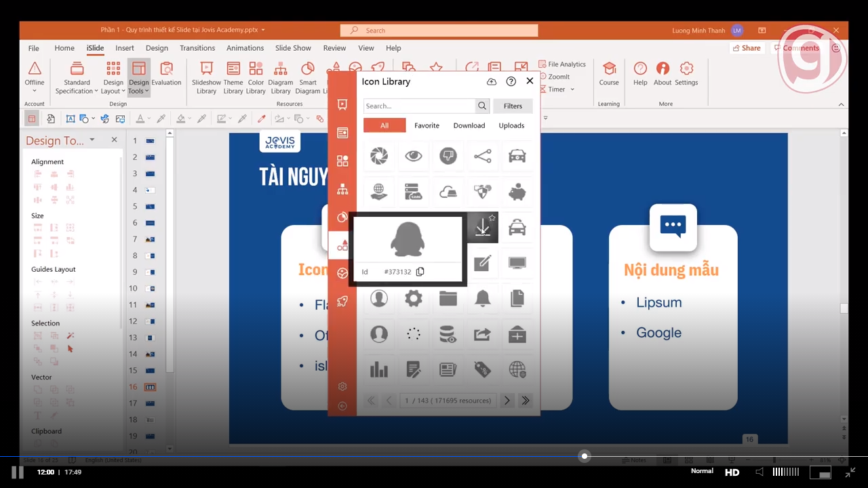
Task: Select the edit note pencil icon
Action: (483, 263)
